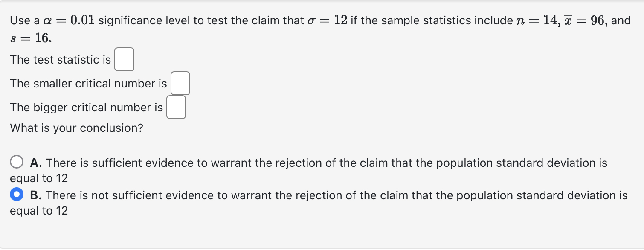Deselect the currently selected option B
This screenshot has width=644, height=250.
tap(17, 194)
